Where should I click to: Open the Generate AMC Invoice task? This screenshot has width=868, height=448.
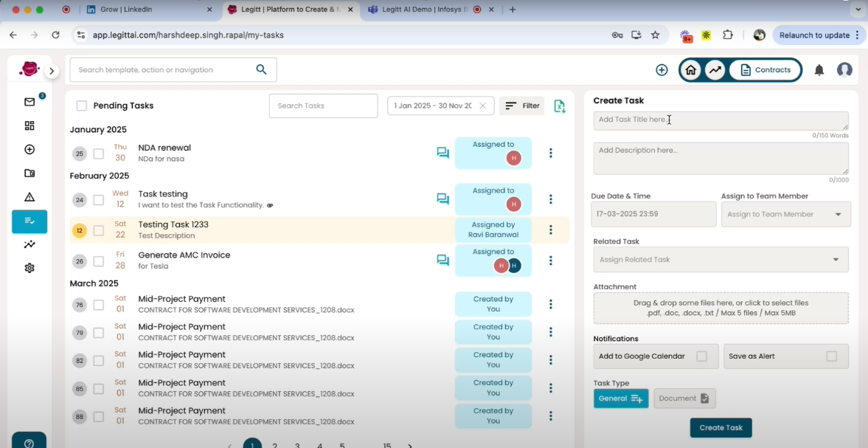click(x=184, y=255)
